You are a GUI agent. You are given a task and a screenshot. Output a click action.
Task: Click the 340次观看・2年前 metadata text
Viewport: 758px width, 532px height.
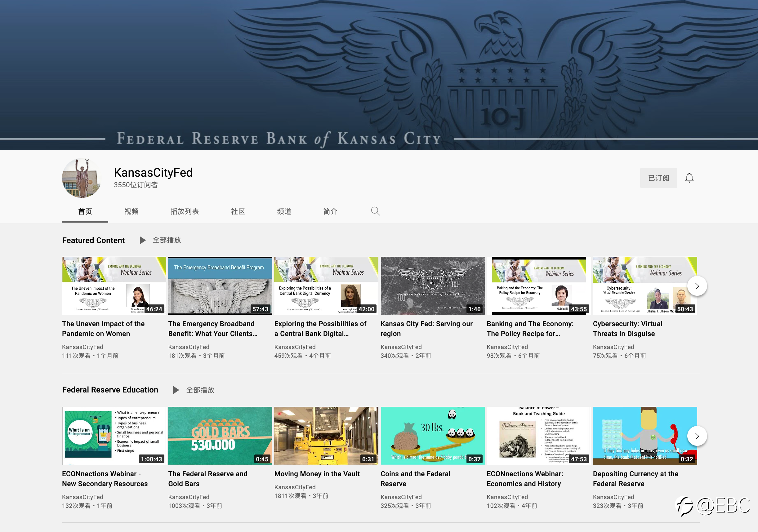pyautogui.click(x=406, y=355)
